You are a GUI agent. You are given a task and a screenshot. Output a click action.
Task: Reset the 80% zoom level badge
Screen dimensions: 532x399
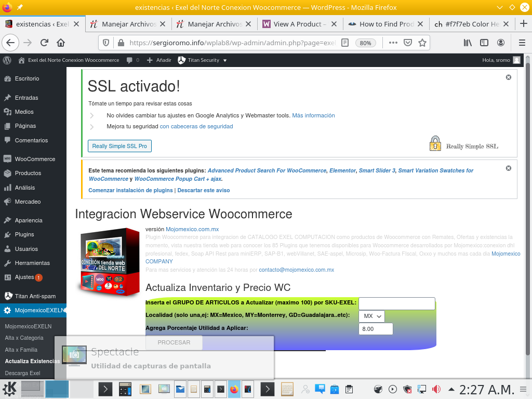click(x=365, y=43)
